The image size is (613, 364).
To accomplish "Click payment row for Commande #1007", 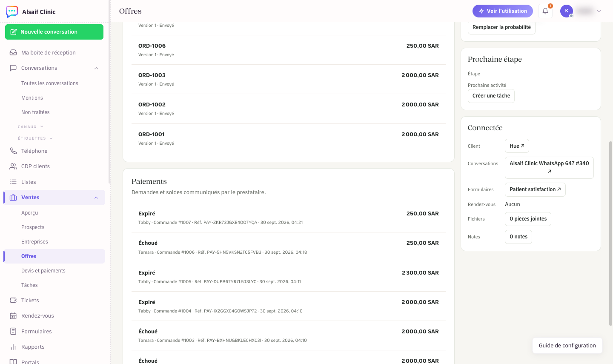I will pyautogui.click(x=289, y=218).
